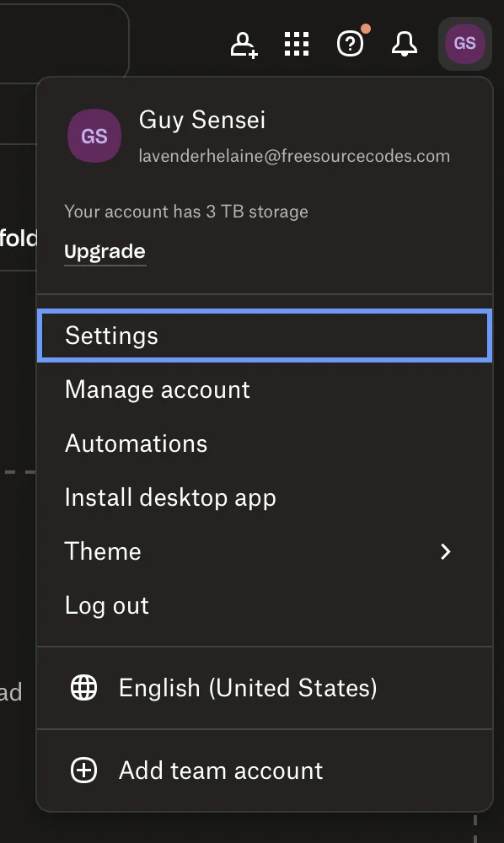Click the GS account avatar in top bar

coord(464,44)
